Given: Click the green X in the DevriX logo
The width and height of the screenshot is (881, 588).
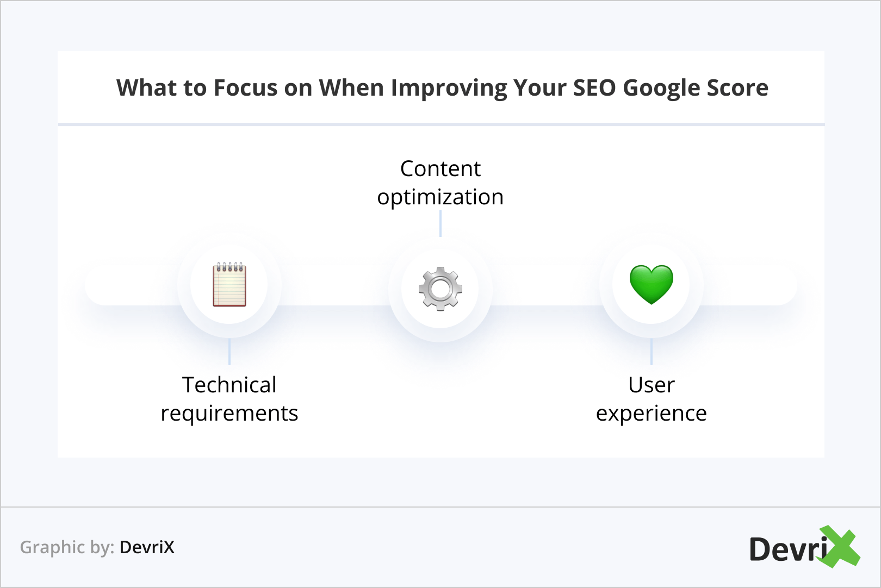Looking at the screenshot, I should [839, 546].
